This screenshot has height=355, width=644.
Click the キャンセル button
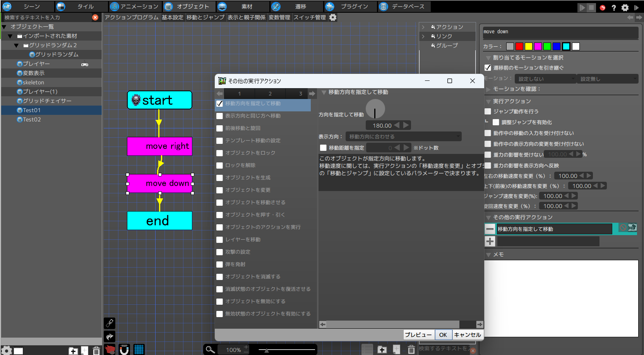coord(468,335)
